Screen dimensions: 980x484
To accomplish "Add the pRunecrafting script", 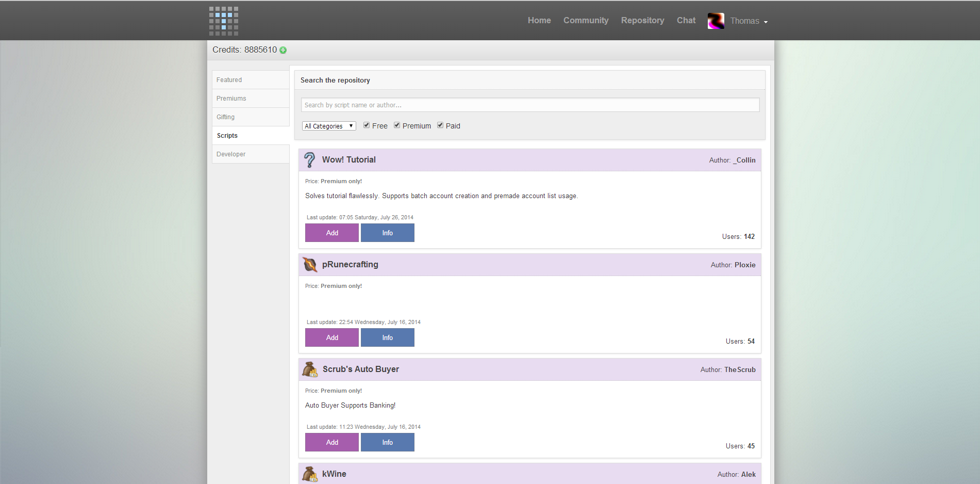I will (332, 337).
